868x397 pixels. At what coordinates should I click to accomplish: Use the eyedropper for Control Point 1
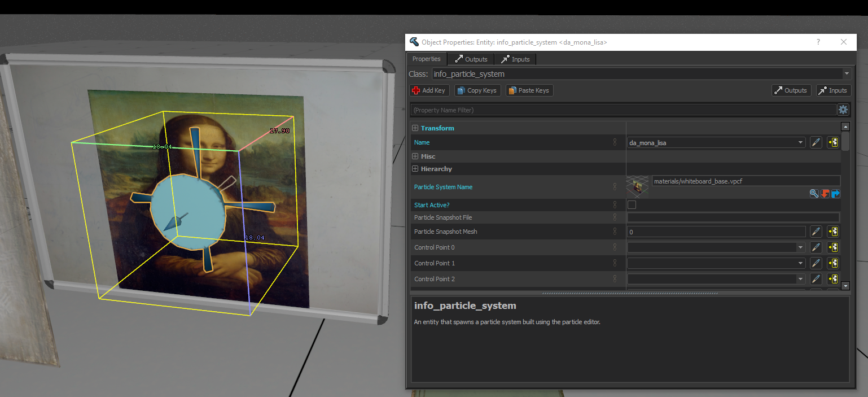[x=816, y=263]
